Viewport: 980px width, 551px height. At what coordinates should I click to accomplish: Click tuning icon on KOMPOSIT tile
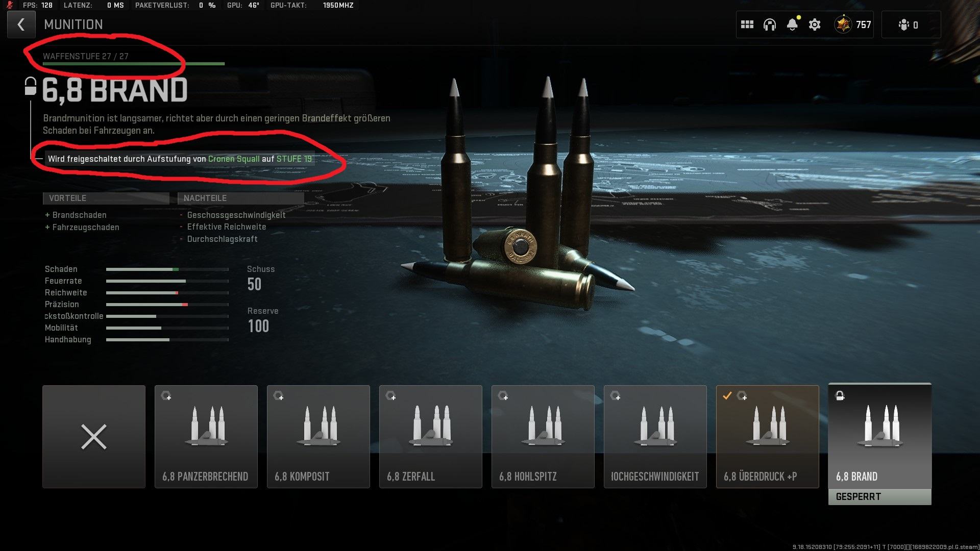coord(278,396)
